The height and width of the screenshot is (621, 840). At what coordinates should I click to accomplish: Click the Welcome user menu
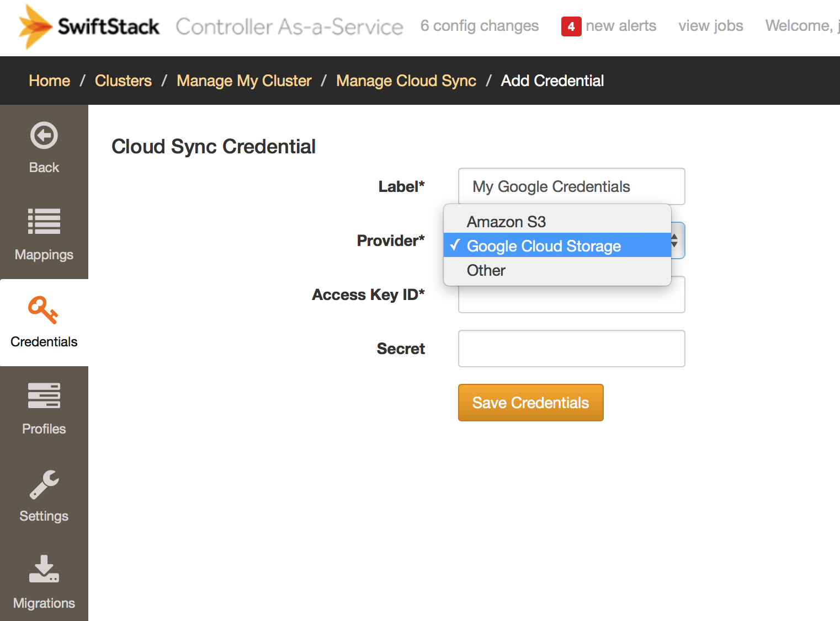[802, 26]
